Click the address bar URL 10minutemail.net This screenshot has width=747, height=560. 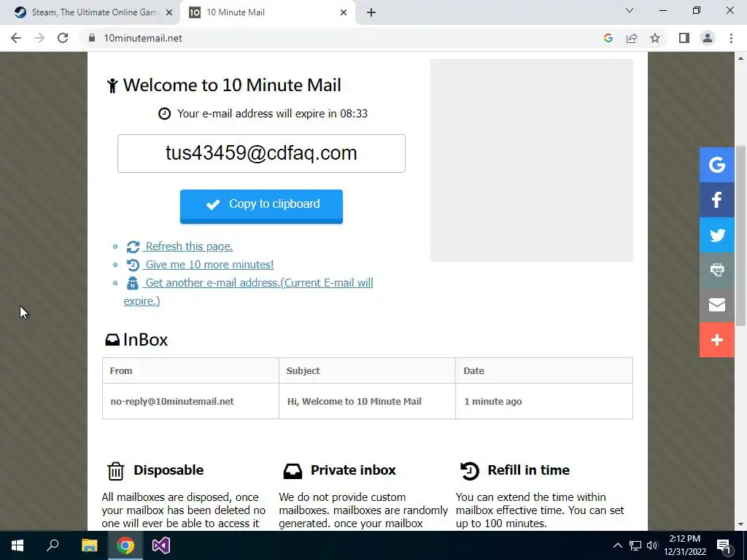[143, 38]
